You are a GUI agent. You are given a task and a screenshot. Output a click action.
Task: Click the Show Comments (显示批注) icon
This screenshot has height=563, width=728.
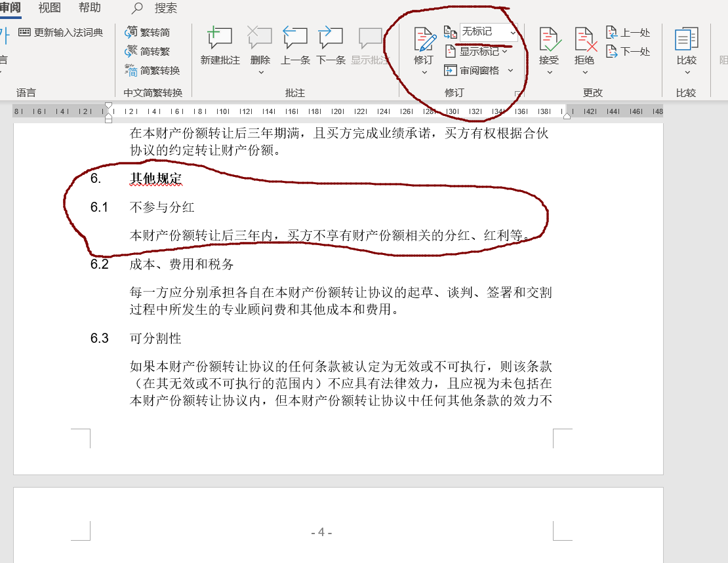pyautogui.click(x=370, y=38)
